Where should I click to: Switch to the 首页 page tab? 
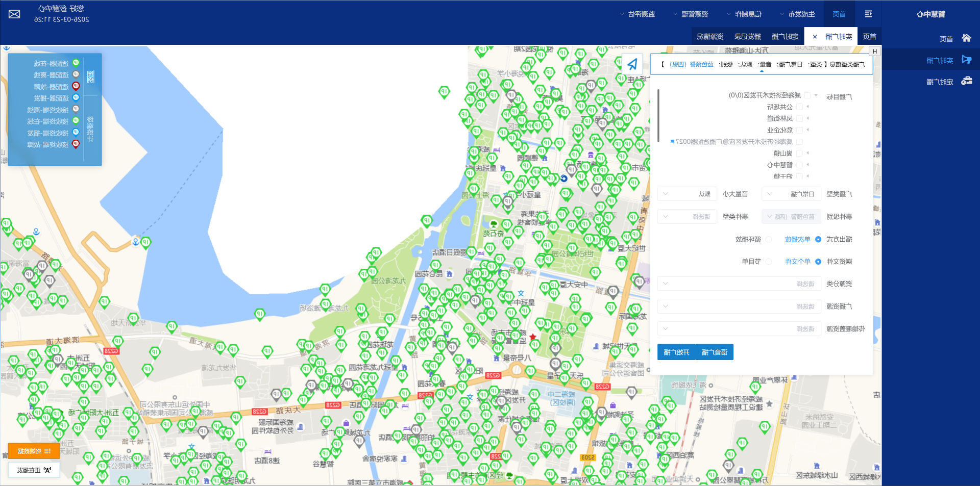(870, 36)
